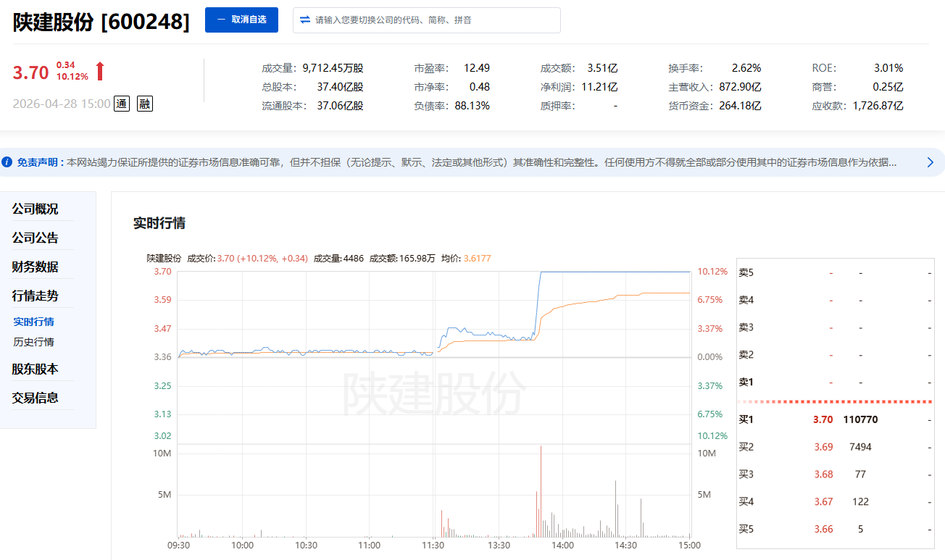Click the 成交量 value 9,712.45万股
The height and width of the screenshot is (560, 945).
(333, 68)
